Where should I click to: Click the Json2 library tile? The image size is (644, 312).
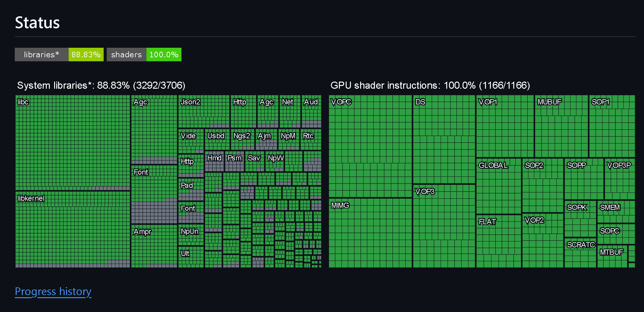204,111
